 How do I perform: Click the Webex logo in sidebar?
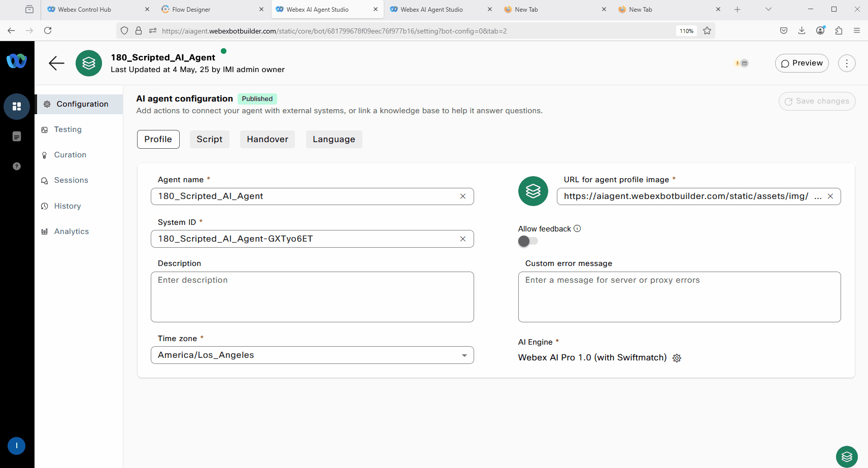[17, 61]
